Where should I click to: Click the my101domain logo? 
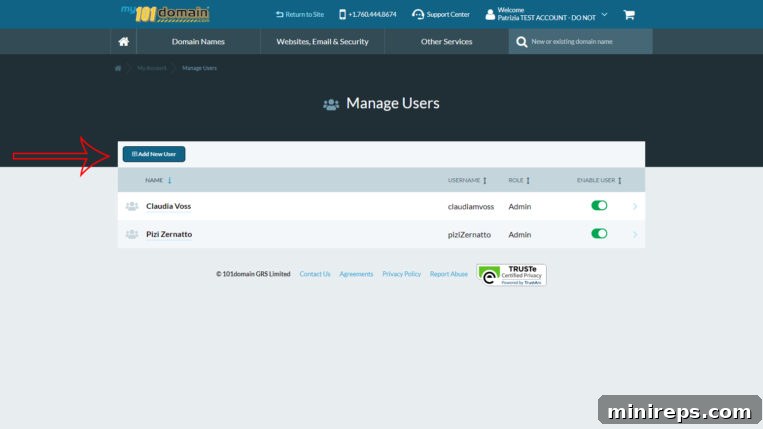[165, 14]
